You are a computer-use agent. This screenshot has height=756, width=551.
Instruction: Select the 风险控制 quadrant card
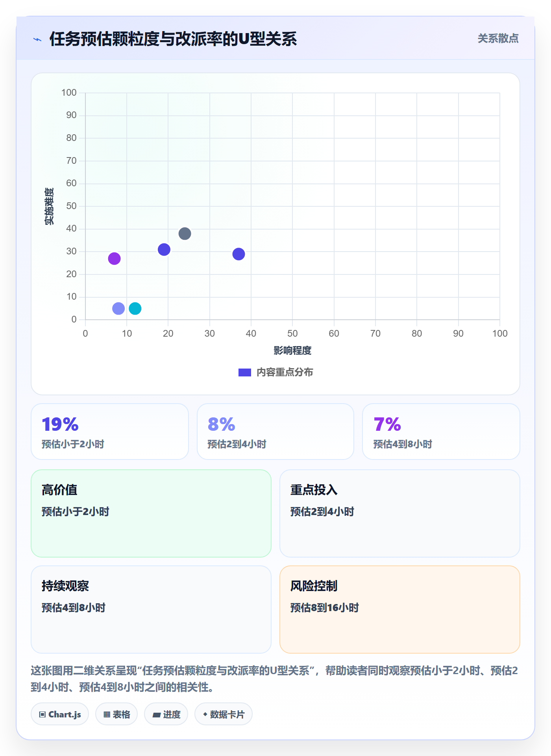[400, 610]
